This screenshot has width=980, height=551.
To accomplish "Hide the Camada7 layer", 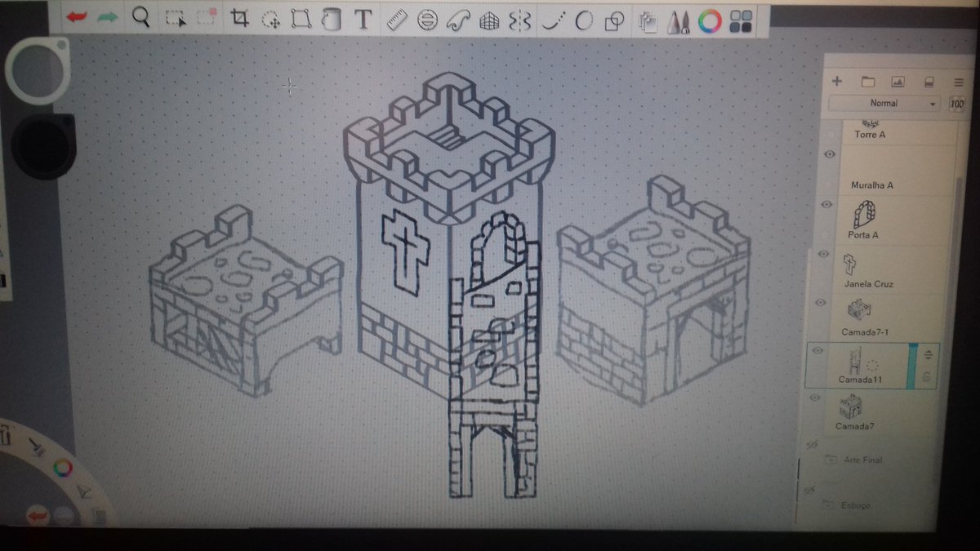I will [814, 398].
